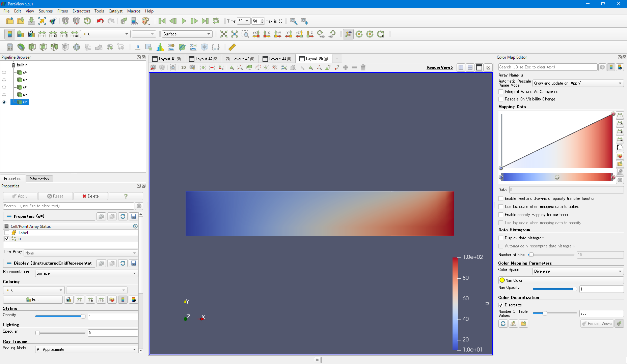The height and width of the screenshot is (364, 627).
Task: Check Display data histogram
Action: click(501, 238)
